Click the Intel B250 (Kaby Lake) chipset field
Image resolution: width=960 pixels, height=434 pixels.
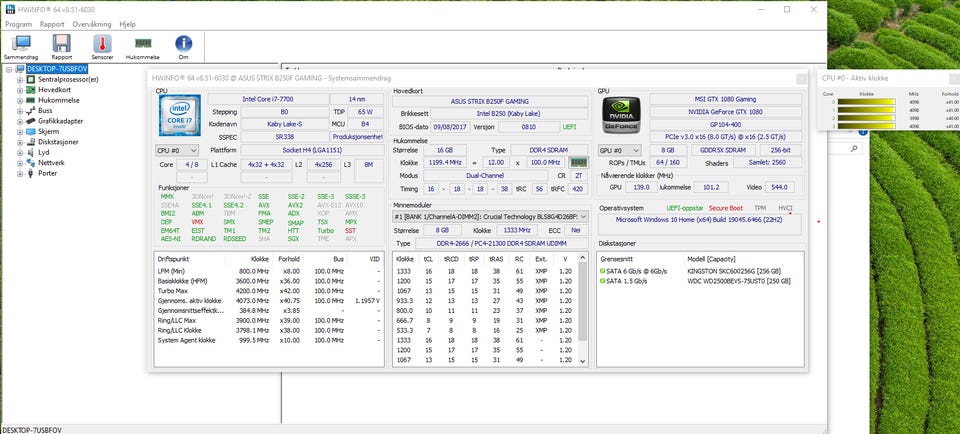pos(509,113)
